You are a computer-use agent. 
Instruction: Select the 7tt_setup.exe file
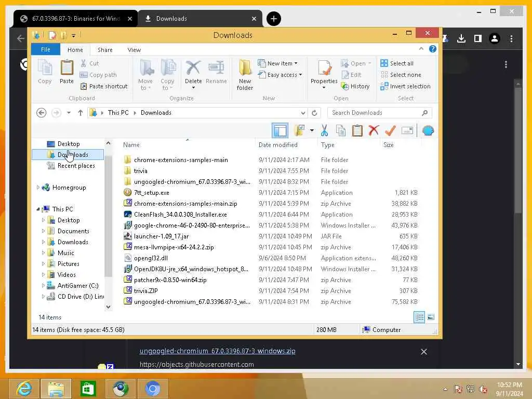tap(151, 193)
